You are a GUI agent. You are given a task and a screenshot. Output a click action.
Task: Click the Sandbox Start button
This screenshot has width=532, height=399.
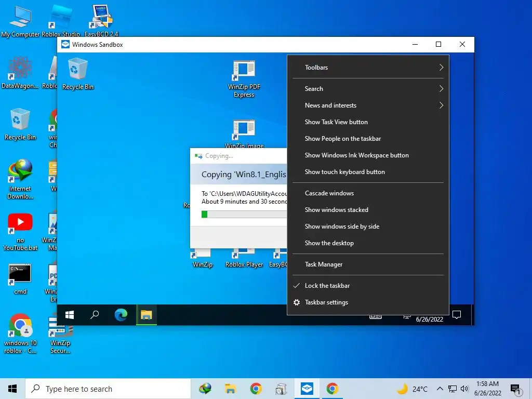pyautogui.click(x=70, y=315)
